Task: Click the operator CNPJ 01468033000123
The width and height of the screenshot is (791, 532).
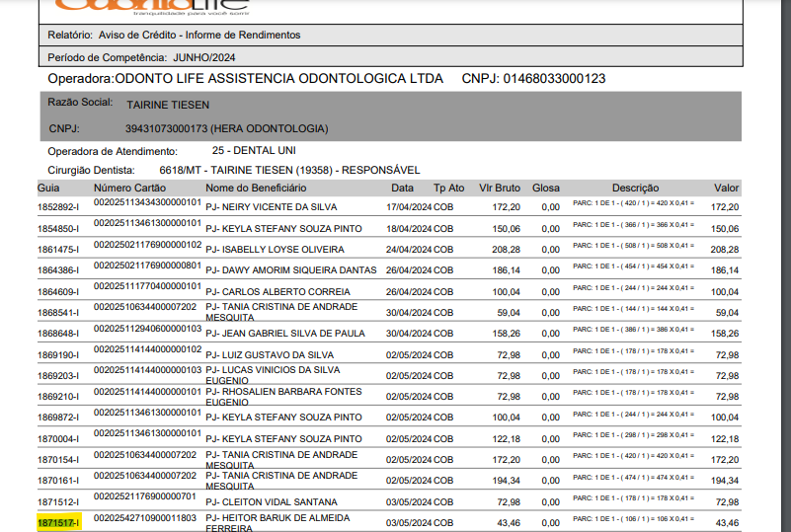Action: point(554,79)
